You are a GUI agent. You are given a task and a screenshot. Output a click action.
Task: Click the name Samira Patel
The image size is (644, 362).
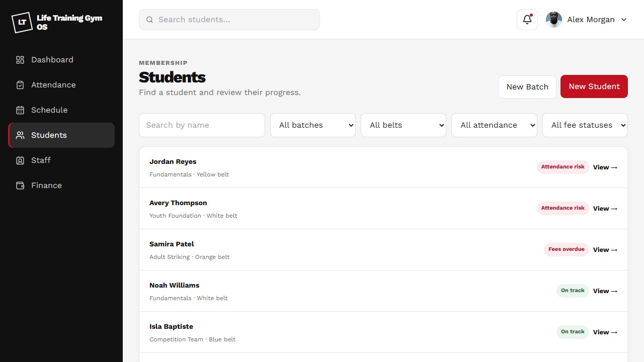[172, 244]
